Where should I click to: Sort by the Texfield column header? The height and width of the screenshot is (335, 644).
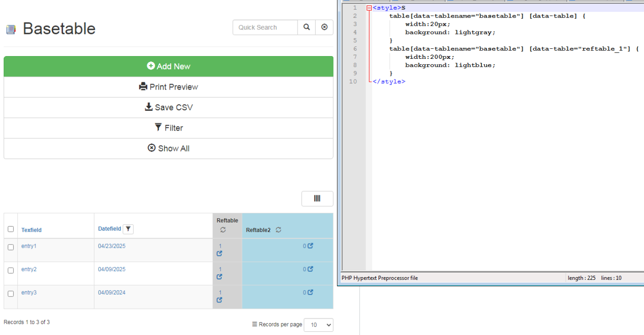click(31, 230)
